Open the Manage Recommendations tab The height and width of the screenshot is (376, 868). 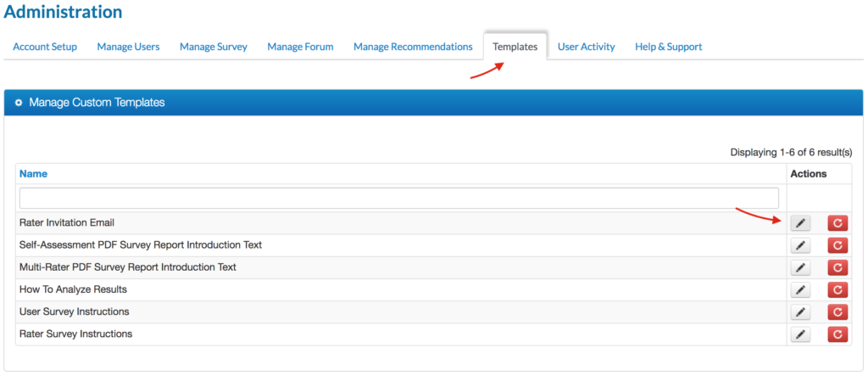coord(413,47)
